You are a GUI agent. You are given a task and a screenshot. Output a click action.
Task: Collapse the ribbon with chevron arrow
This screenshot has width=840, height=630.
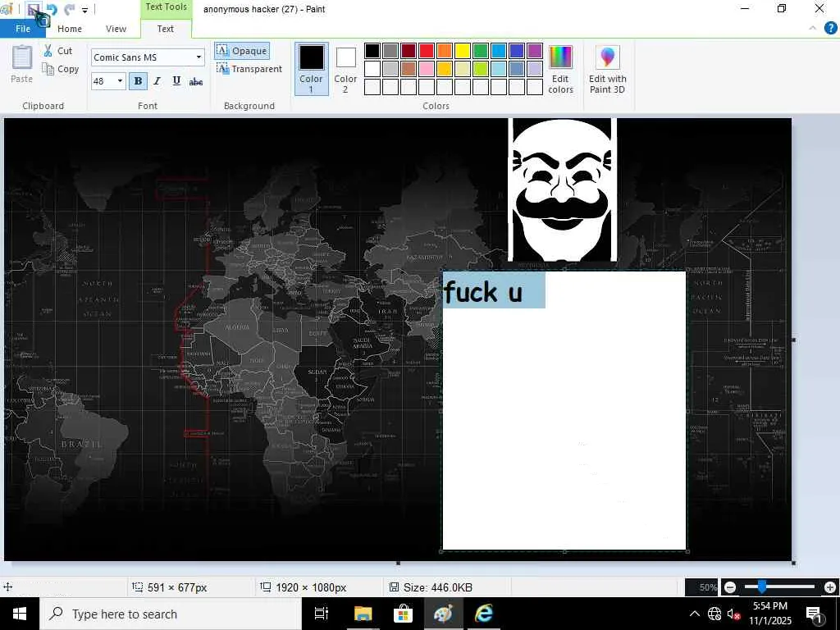(813, 28)
